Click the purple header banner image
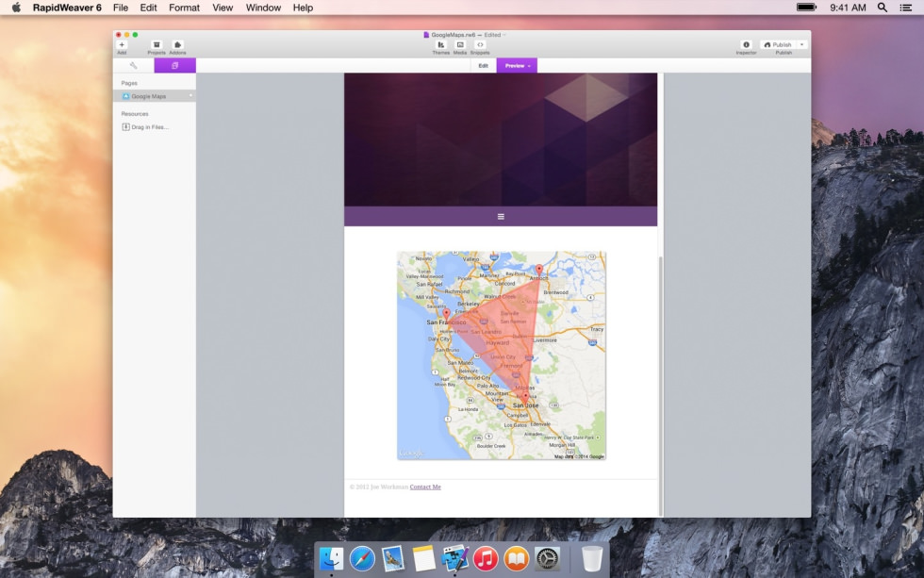Viewport: 924px width, 578px height. coord(501,140)
